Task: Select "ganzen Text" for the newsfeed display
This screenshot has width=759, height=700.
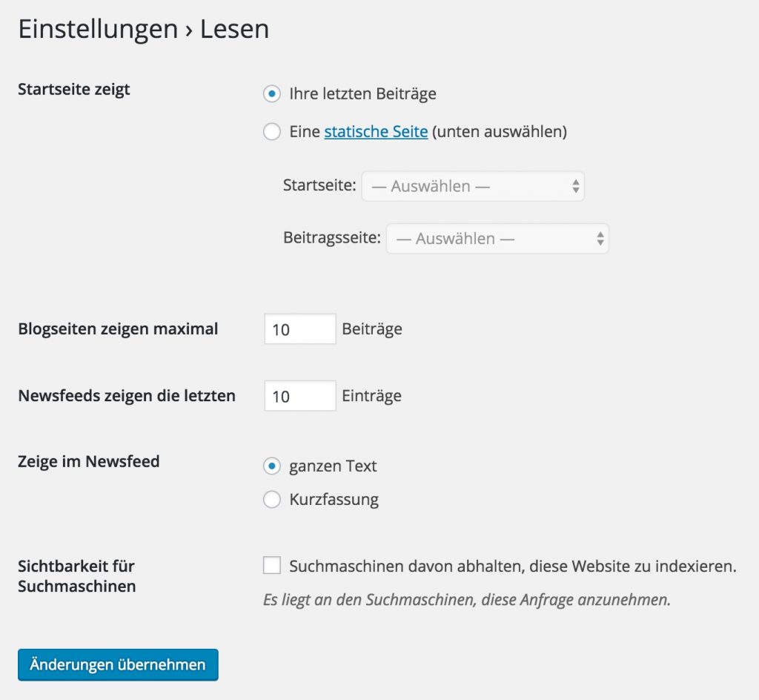Action: (272, 466)
